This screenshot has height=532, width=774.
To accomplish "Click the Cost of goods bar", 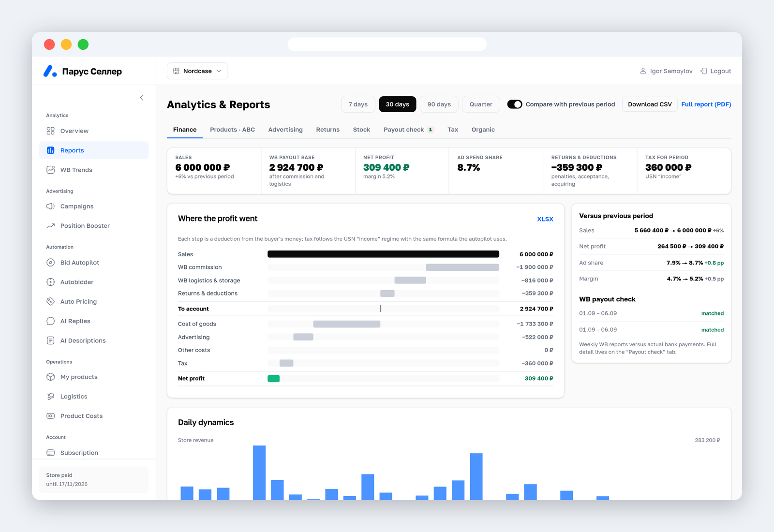I will pyautogui.click(x=347, y=324).
